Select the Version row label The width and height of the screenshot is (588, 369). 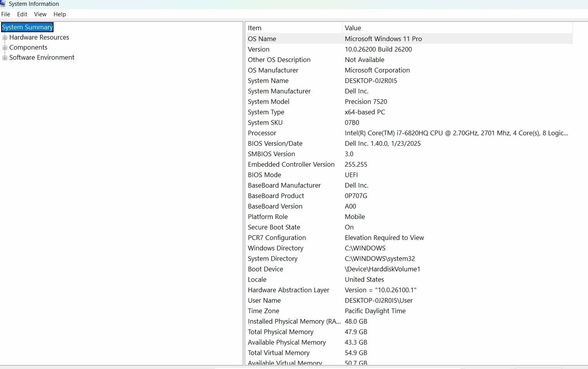tap(259, 49)
